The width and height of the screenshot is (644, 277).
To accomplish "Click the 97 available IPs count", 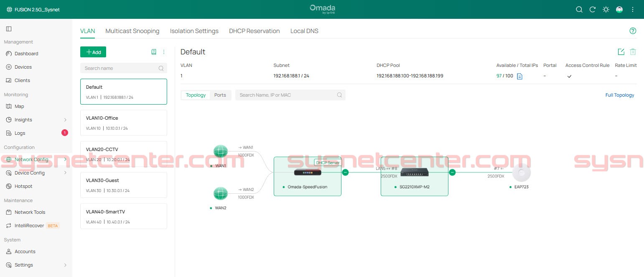I will pyautogui.click(x=499, y=76).
